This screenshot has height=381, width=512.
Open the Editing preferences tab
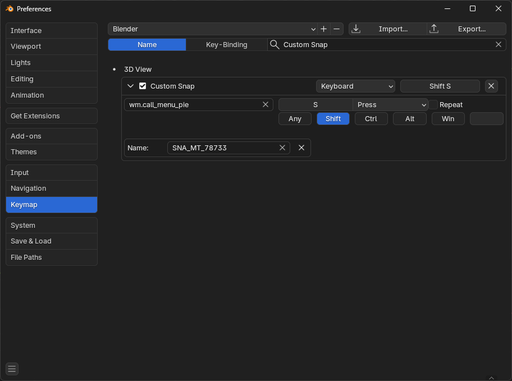click(x=52, y=79)
